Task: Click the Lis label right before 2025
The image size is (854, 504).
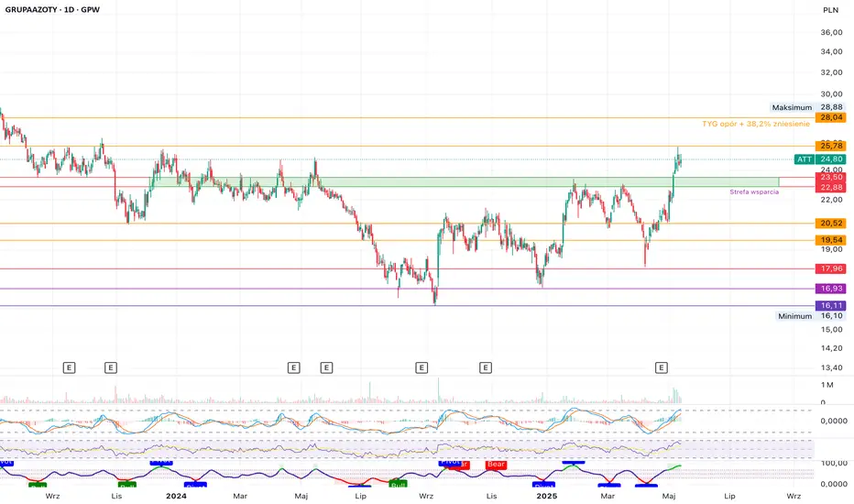Action: click(x=491, y=496)
